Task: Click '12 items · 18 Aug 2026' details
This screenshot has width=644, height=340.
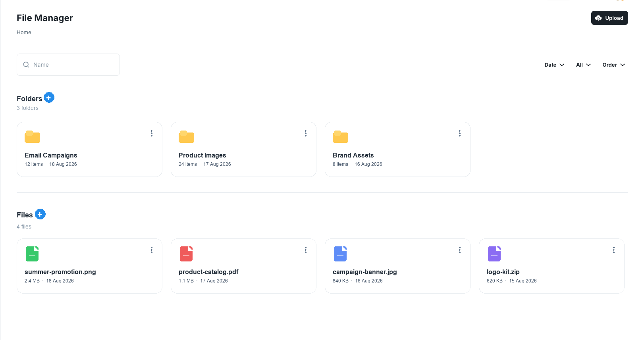Action: pos(51,164)
